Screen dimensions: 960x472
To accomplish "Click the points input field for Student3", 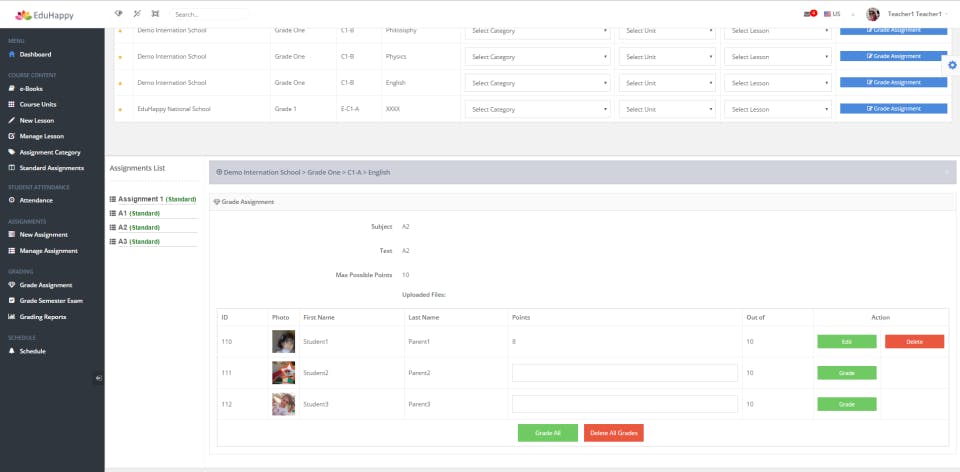I will (624, 404).
